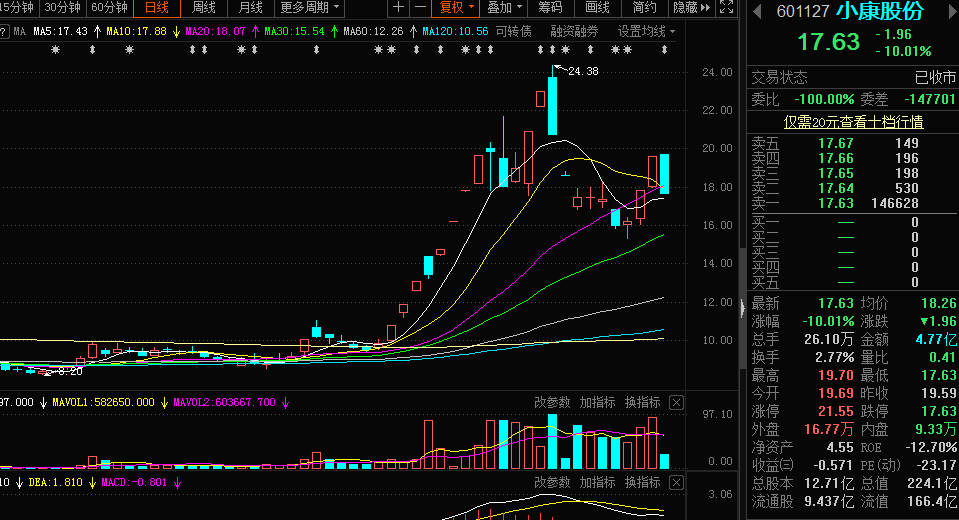Open the 复权 dropdown
The height and width of the screenshot is (520, 959).
(456, 8)
